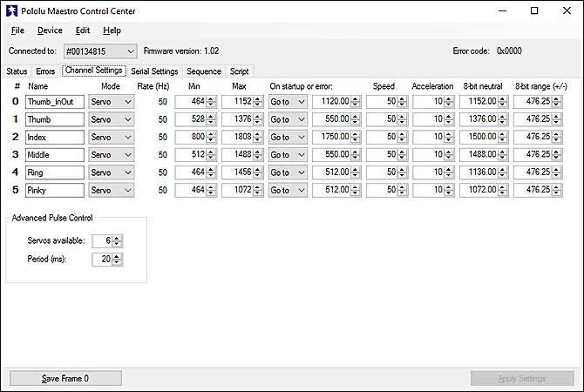The image size is (584, 392).
Task: Open the Connected to device dropdown
Action: [100, 51]
